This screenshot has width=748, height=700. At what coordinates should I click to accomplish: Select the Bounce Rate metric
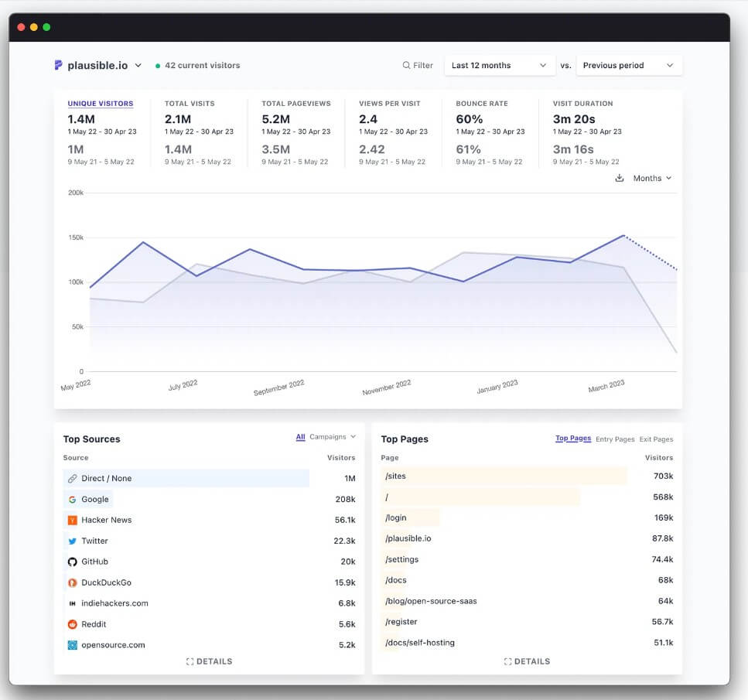pos(482,104)
